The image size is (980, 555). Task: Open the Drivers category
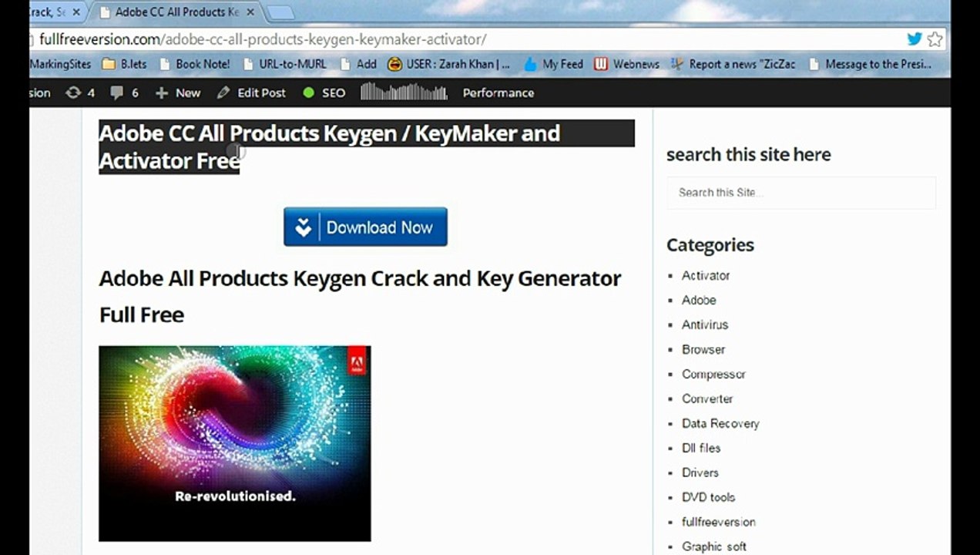(700, 473)
